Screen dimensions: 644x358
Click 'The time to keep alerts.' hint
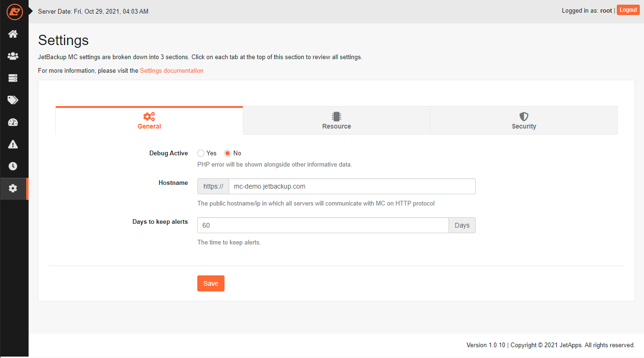pos(229,243)
